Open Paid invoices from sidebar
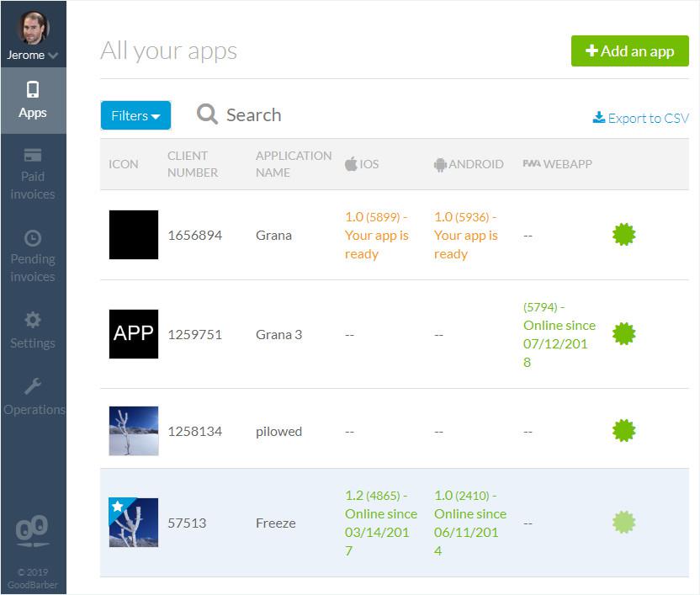700x595 pixels. click(33, 174)
